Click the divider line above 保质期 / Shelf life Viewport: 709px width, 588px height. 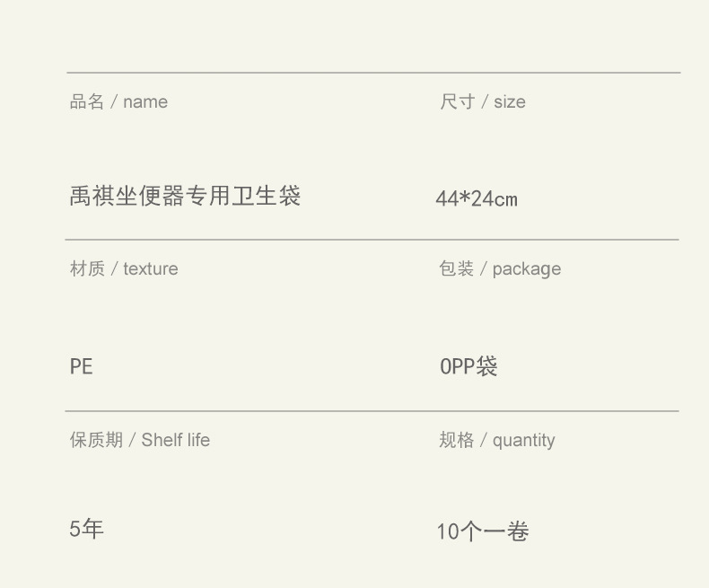(372, 411)
